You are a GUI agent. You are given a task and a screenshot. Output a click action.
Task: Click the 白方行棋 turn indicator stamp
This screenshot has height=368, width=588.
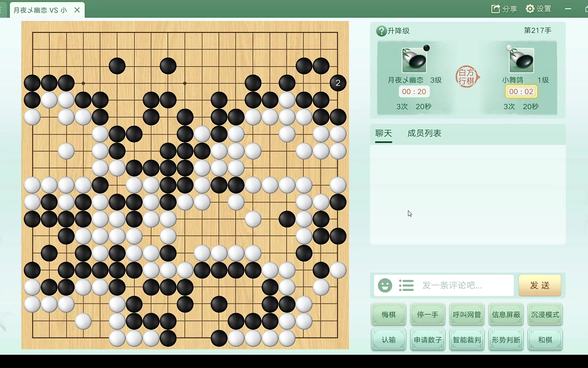click(x=467, y=77)
